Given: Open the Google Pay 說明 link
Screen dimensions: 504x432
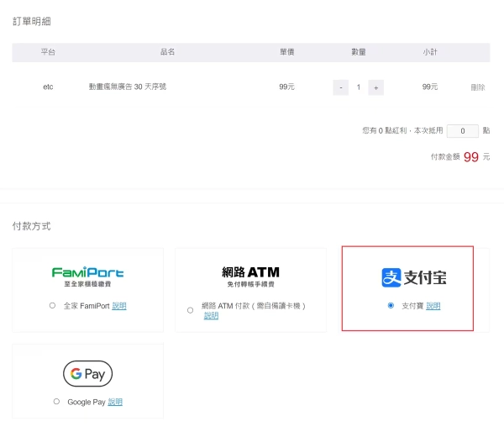Looking at the screenshot, I should pyautogui.click(x=115, y=402).
